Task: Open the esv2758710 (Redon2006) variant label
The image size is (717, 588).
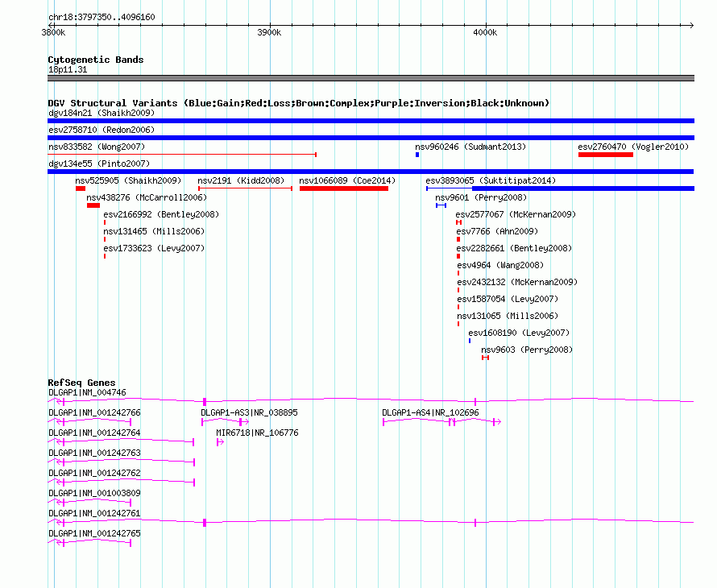Action: 102,130
